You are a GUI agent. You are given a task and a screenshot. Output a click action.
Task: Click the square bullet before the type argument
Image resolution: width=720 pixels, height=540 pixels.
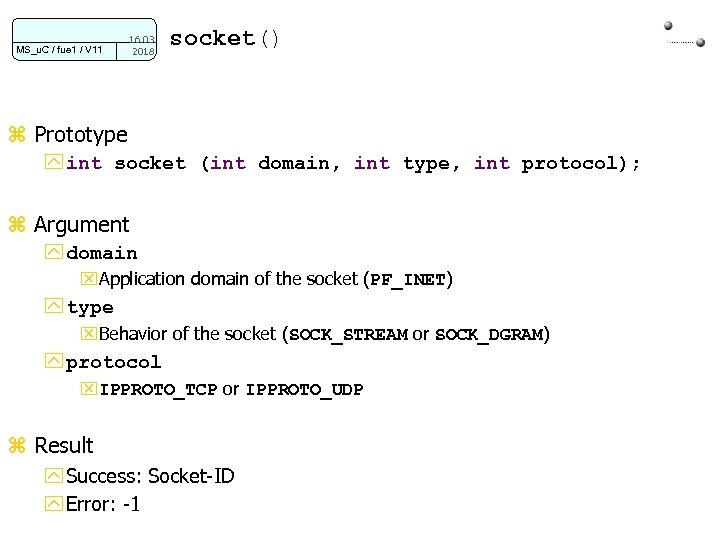[x=54, y=308]
